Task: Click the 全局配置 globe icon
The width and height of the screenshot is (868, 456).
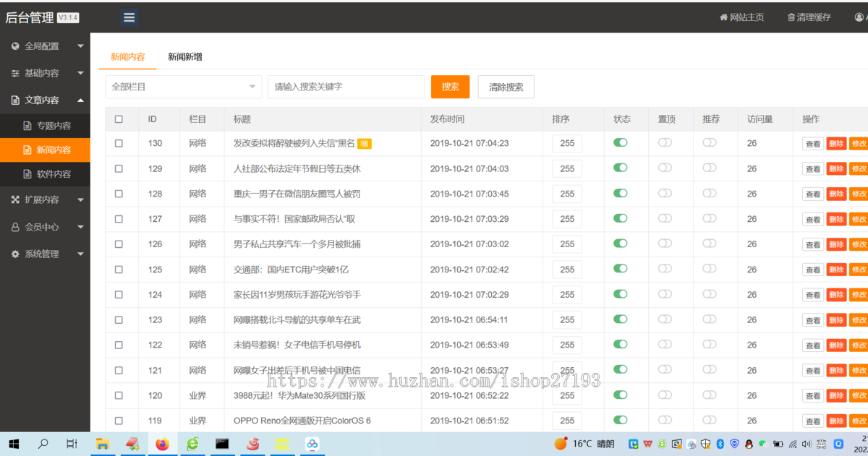Action: tap(15, 46)
